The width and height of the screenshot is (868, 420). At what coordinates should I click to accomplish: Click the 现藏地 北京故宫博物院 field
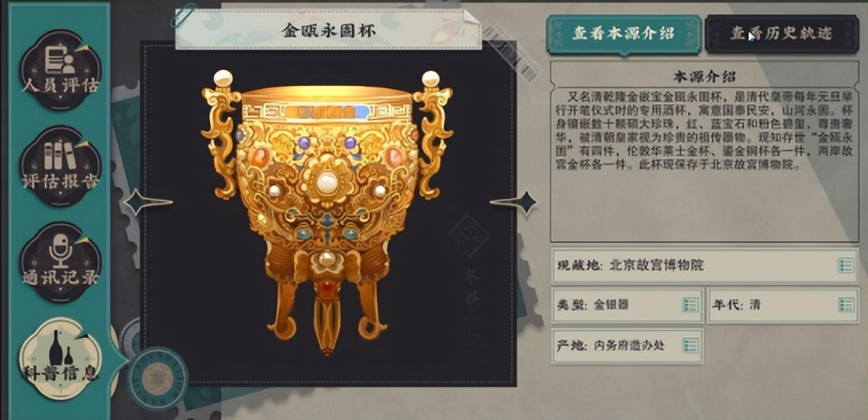[705, 266]
